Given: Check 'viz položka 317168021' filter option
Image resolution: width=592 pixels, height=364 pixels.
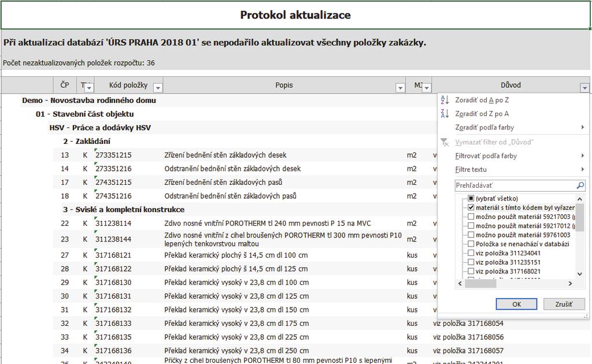Looking at the screenshot, I should 471,271.
